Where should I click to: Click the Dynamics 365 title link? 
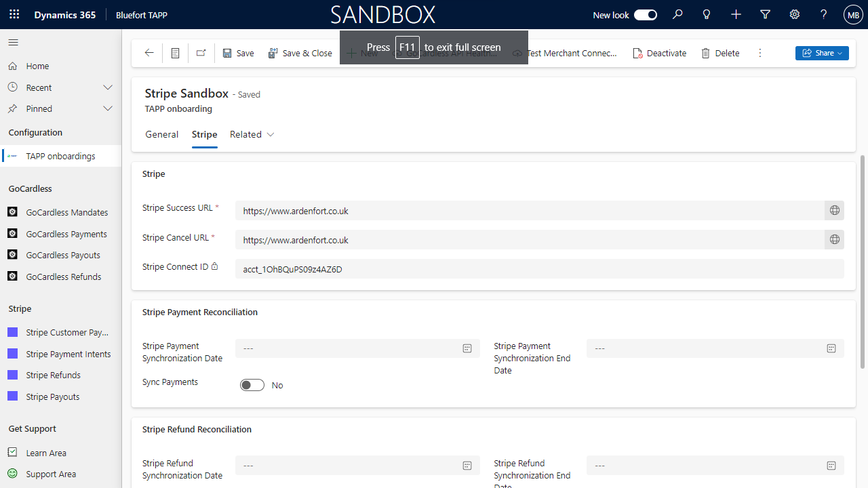pyautogui.click(x=65, y=15)
